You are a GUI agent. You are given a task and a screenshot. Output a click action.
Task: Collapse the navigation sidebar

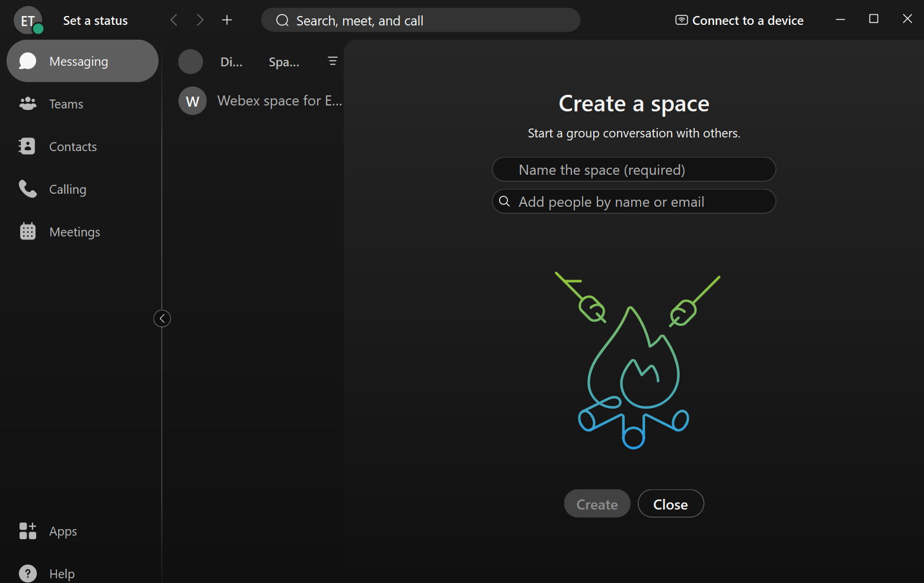pos(162,319)
